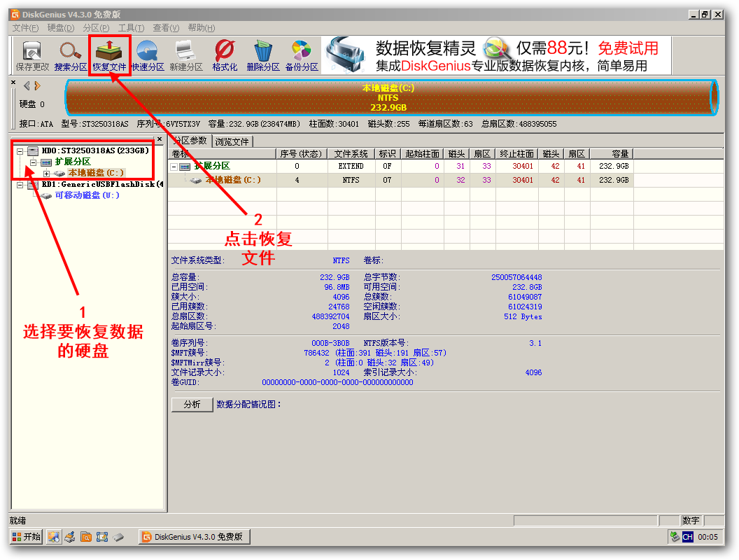Click the 标识 column header
The height and width of the screenshot is (560, 739).
pos(388,154)
